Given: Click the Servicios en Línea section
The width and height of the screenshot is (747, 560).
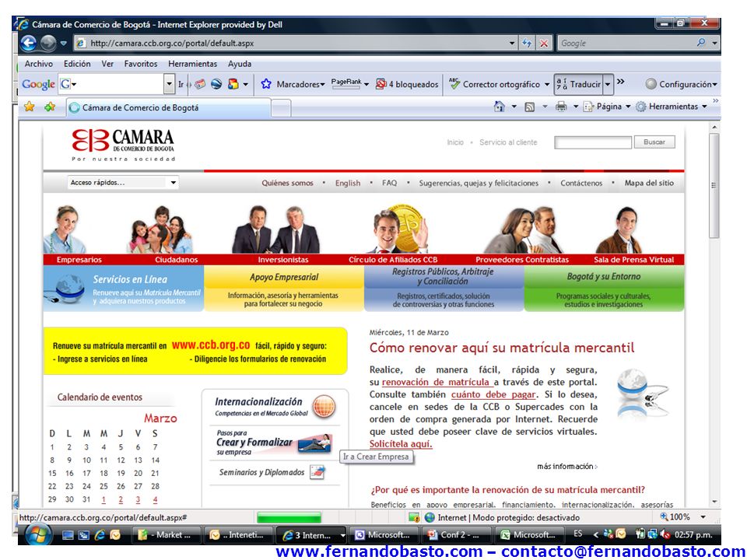Looking at the screenshot, I should pyautogui.click(x=124, y=289).
